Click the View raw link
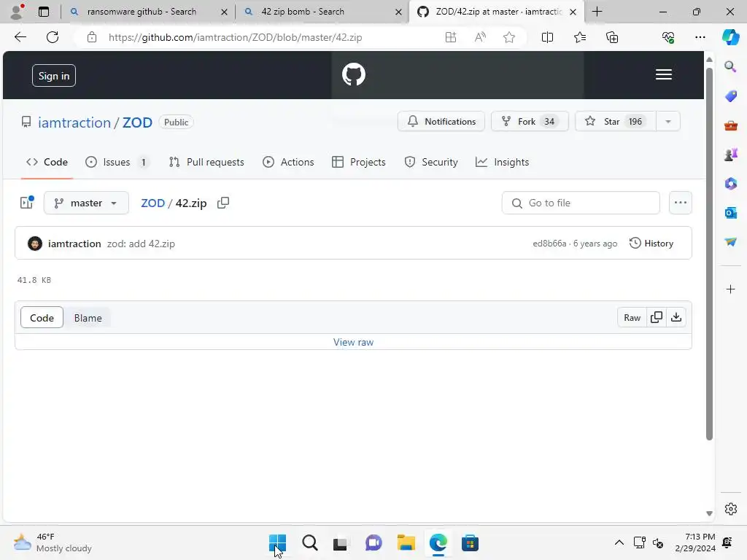The width and height of the screenshot is (747, 560). (354, 342)
